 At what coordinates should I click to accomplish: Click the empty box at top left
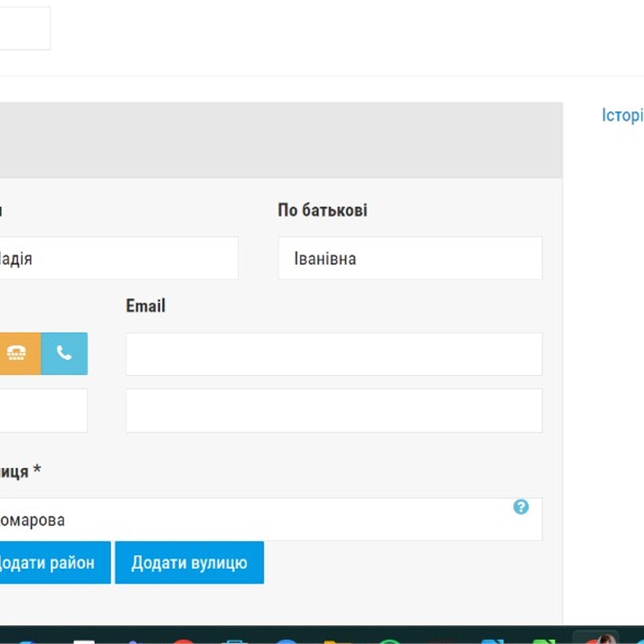point(24,28)
